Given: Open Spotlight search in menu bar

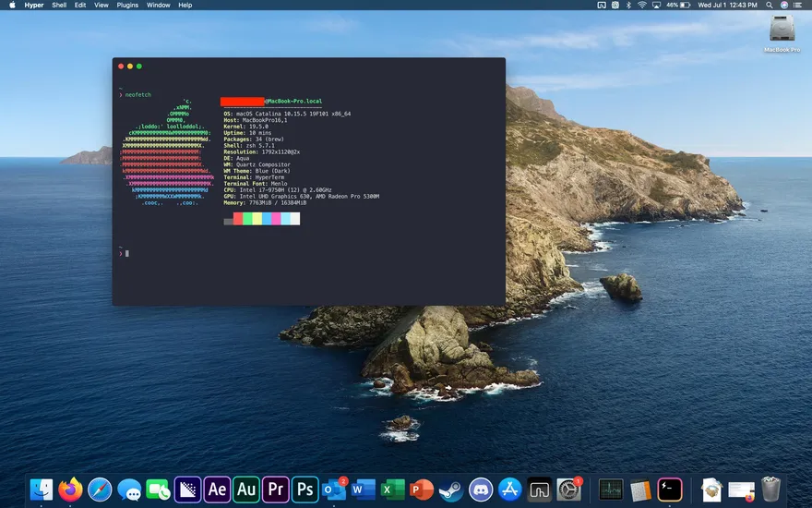Looking at the screenshot, I should coord(770,6).
